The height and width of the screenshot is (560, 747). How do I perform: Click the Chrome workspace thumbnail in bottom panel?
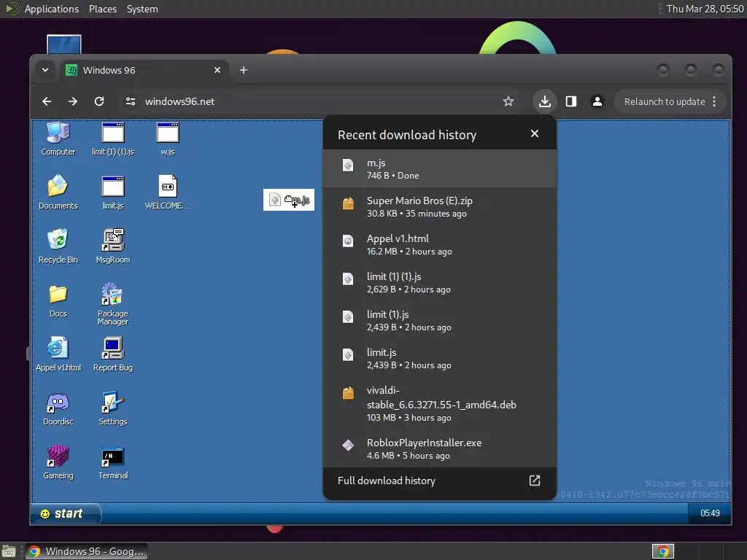point(662,551)
